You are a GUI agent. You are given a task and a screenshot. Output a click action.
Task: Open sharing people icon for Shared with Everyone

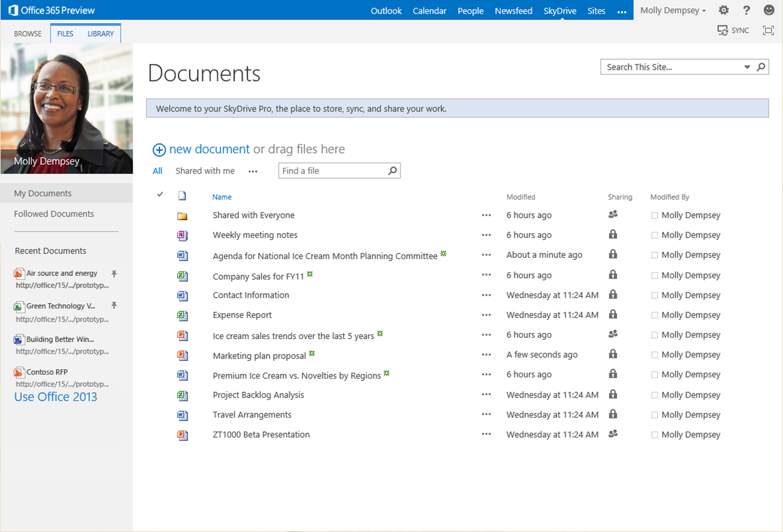613,214
